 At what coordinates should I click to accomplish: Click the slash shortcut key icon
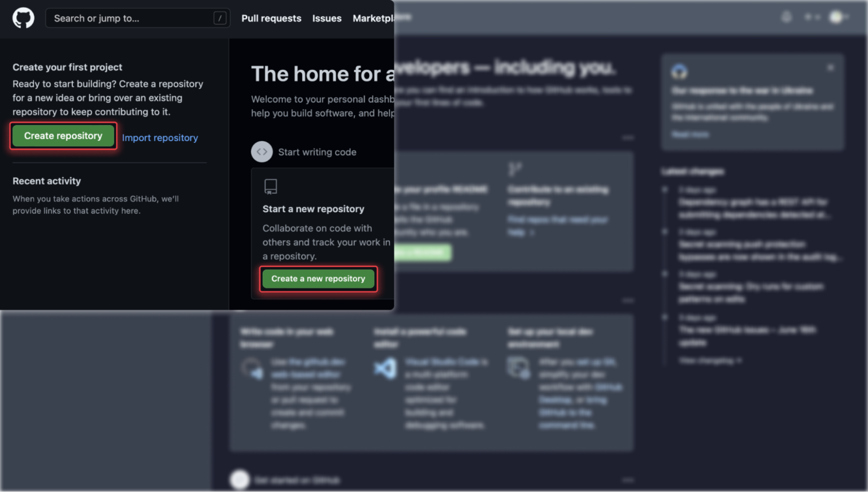[220, 18]
